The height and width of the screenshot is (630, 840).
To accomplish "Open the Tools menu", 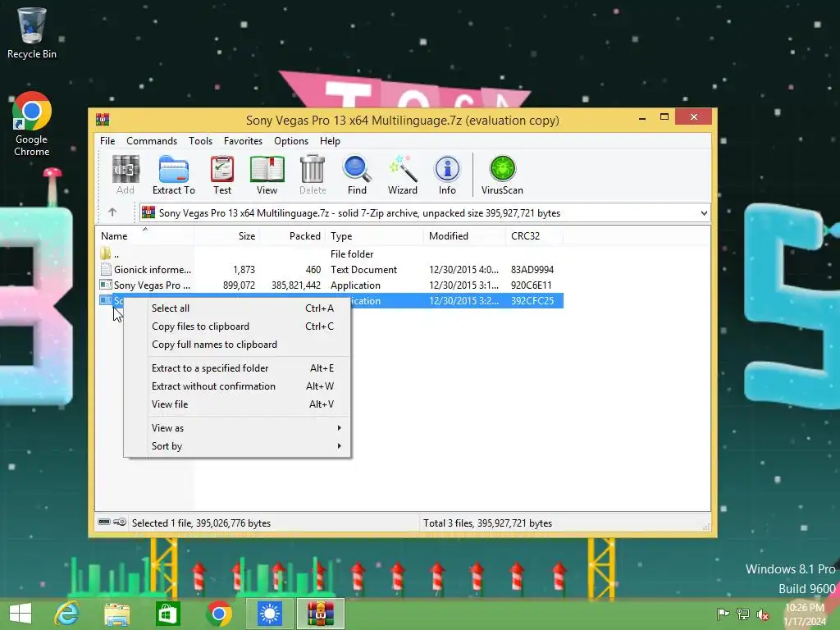I will click(200, 140).
